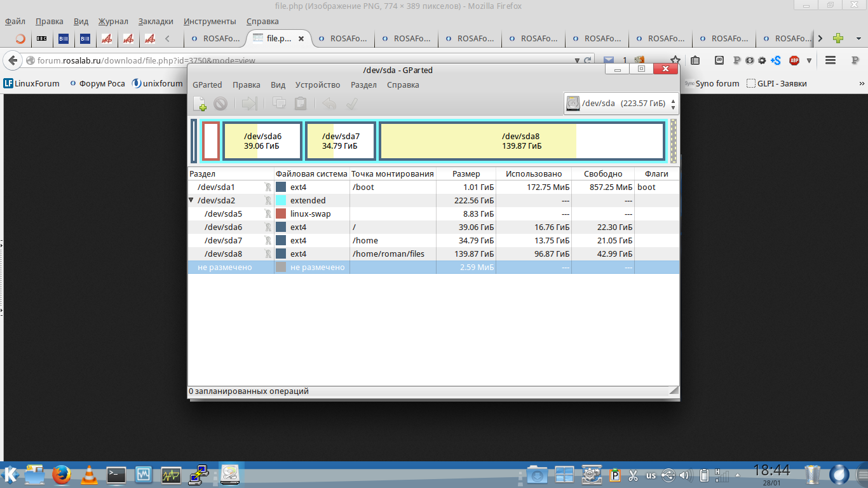Open the trash can in the taskbar
868x488 pixels.
(x=813, y=474)
